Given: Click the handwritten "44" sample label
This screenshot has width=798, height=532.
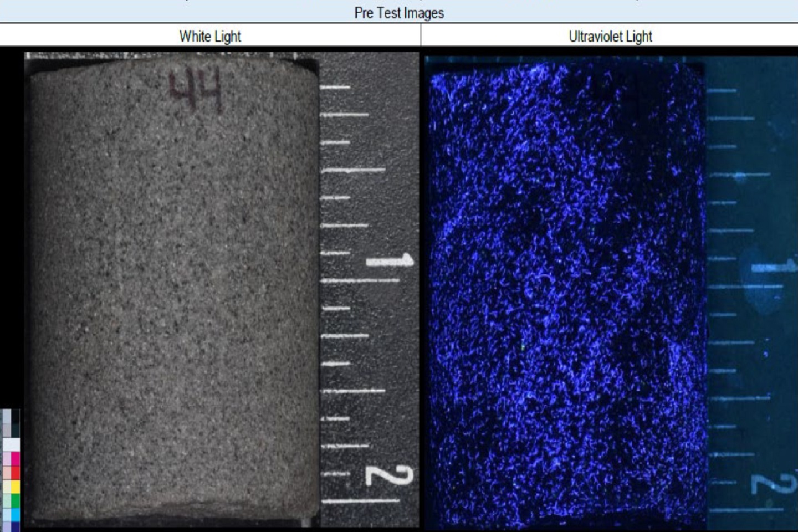Looking at the screenshot, I should 196,90.
